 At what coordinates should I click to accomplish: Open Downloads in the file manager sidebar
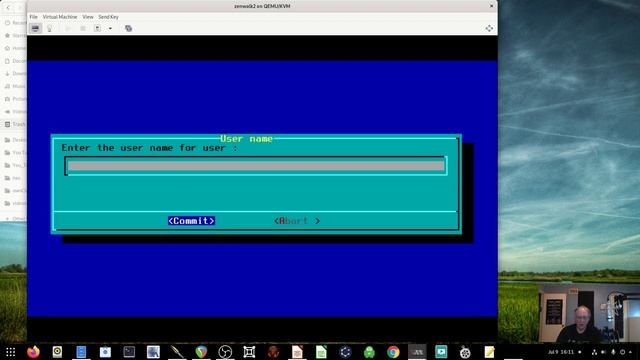tap(16, 73)
